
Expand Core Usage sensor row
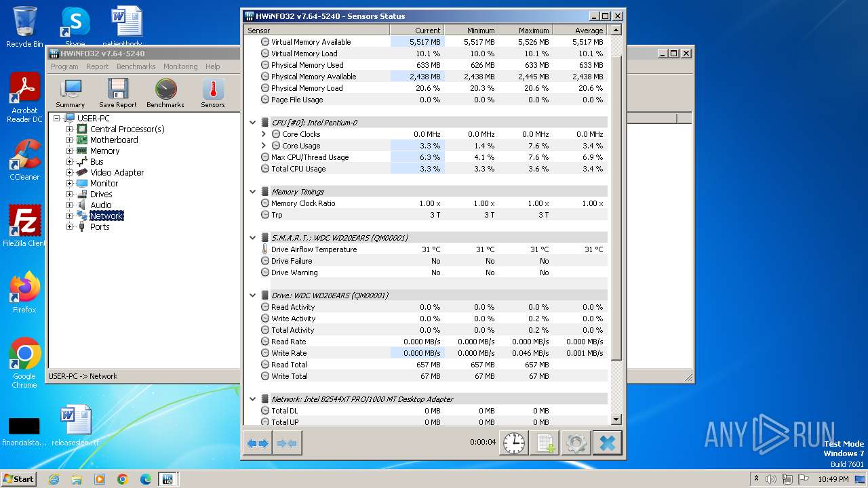point(264,146)
